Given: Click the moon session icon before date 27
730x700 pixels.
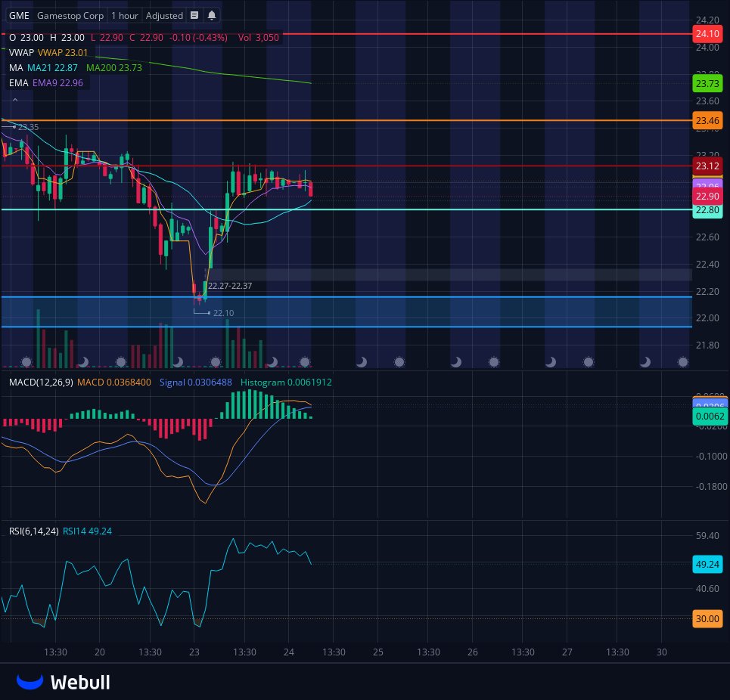Looking at the screenshot, I should click(x=550, y=361).
